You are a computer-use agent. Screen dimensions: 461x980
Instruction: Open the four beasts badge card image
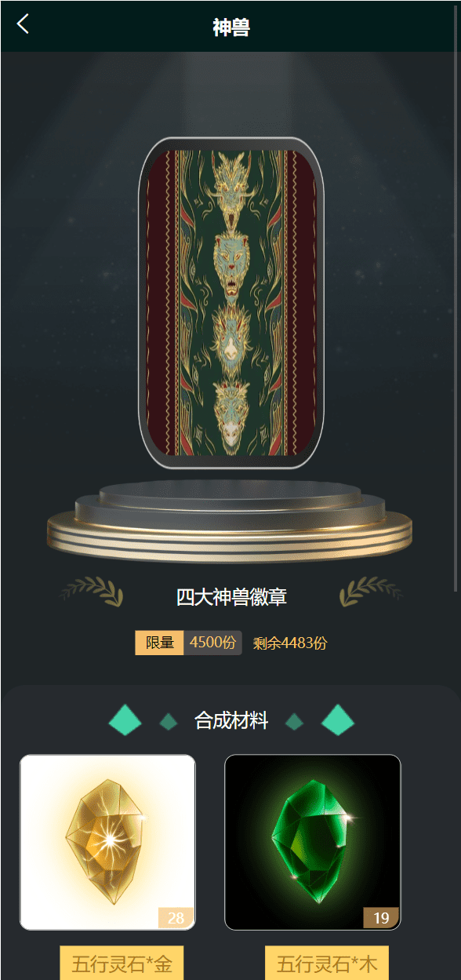(230, 303)
